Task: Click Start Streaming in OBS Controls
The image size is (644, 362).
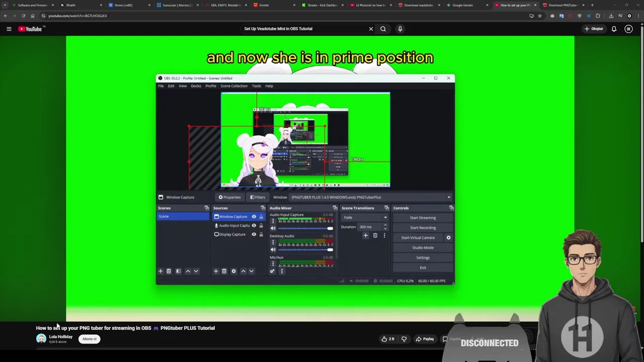Action: (423, 218)
